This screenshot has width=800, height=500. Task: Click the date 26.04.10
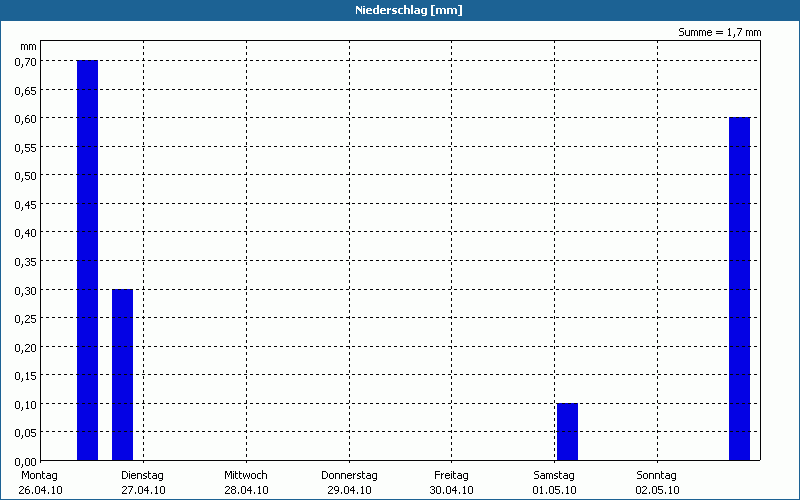(40, 490)
